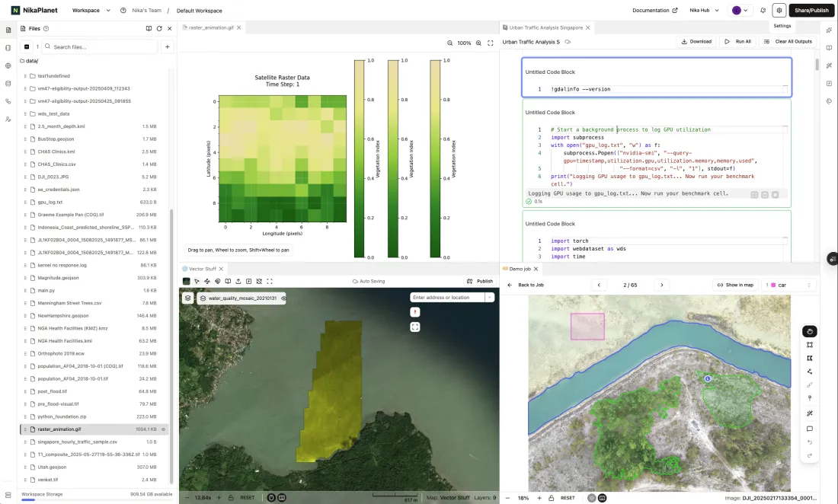The width and height of the screenshot is (838, 504).
Task: Toggle the lock icon in Demo job zoom bar
Action: coord(551,498)
